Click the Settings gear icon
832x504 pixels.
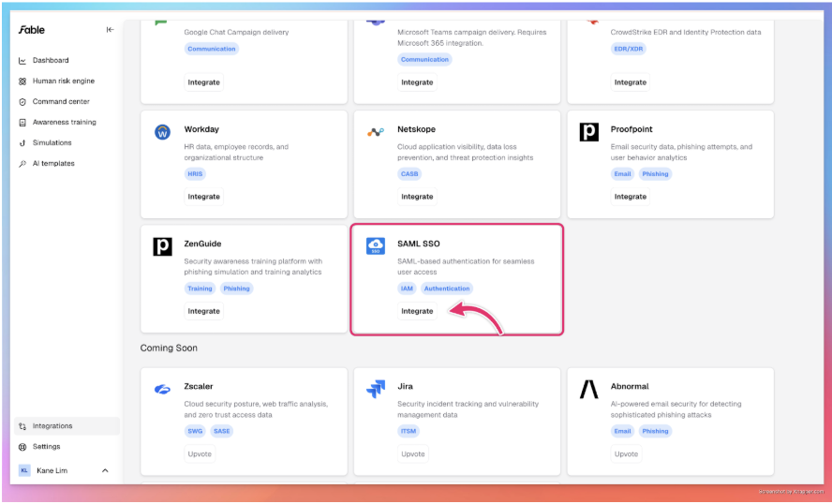22,447
